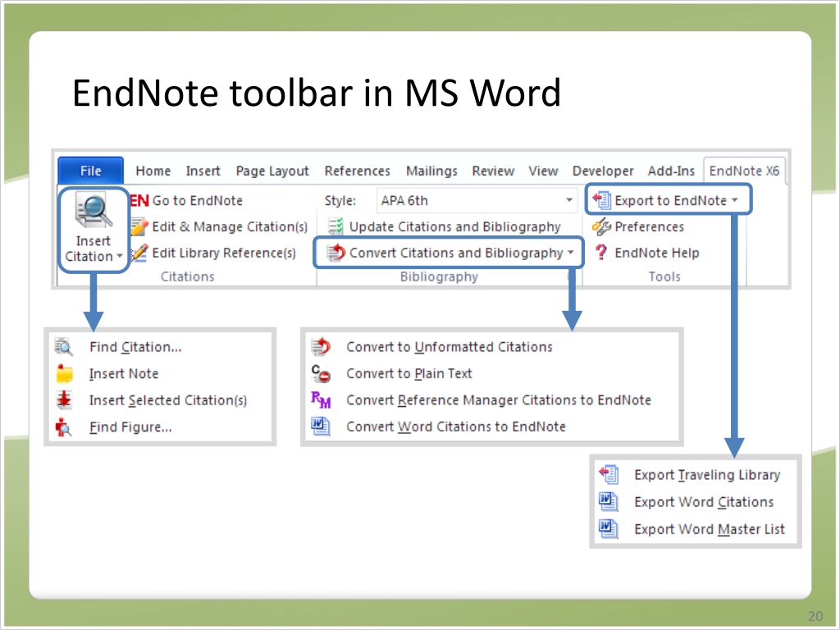Switch to the Add-Ins tab
This screenshot has width=840, height=630.
tap(671, 171)
